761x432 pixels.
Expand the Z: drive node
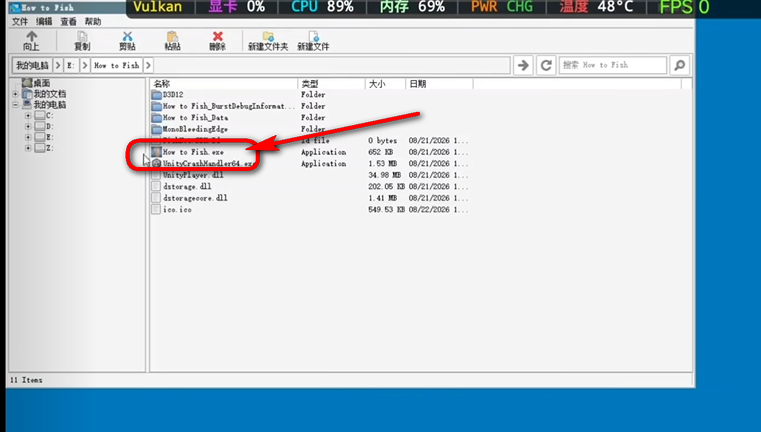[x=28, y=148]
